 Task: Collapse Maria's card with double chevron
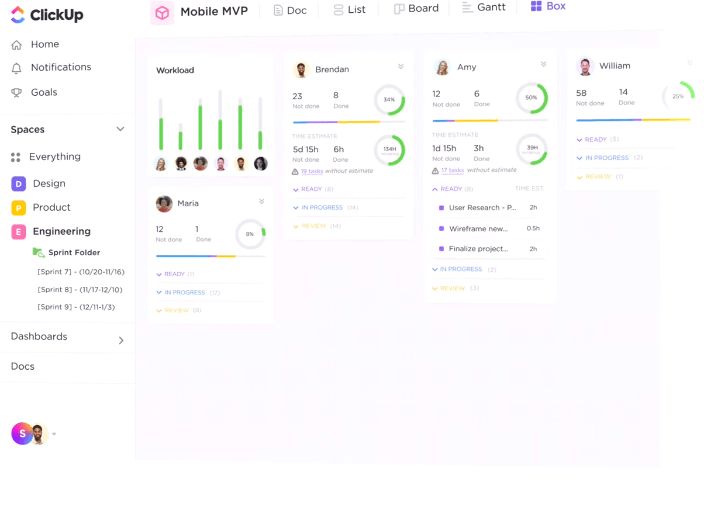click(261, 201)
